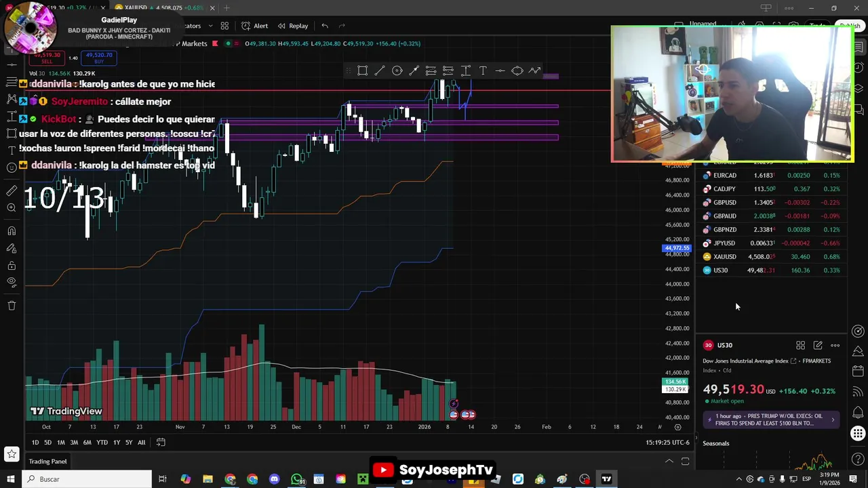Set chart range to 5D
The height and width of the screenshot is (488, 868).
pos(47,443)
